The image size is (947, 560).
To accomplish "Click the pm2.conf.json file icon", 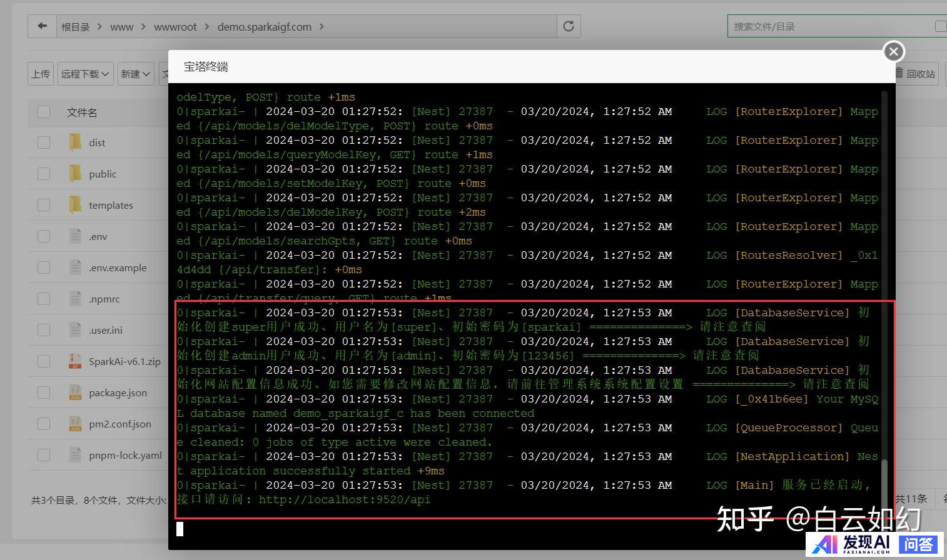I will (x=75, y=424).
